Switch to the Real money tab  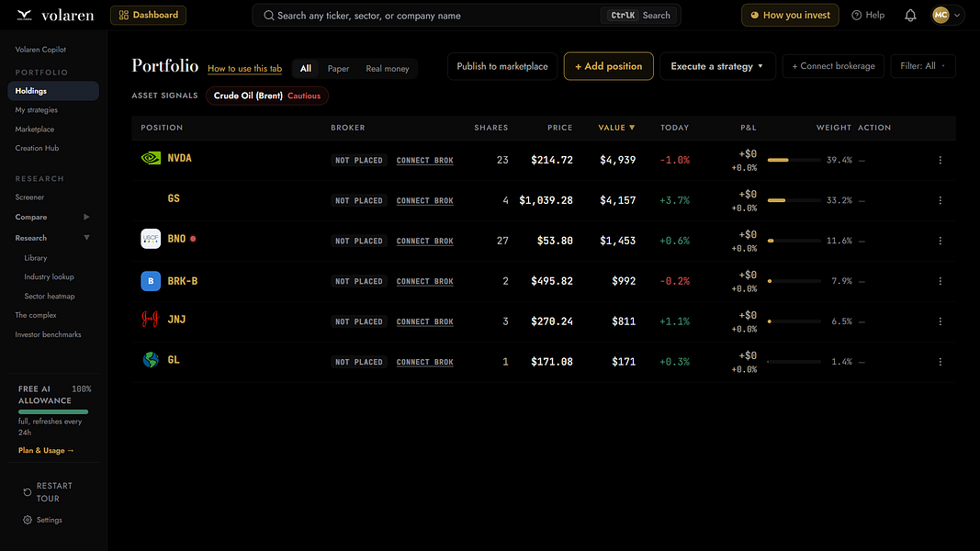point(388,69)
